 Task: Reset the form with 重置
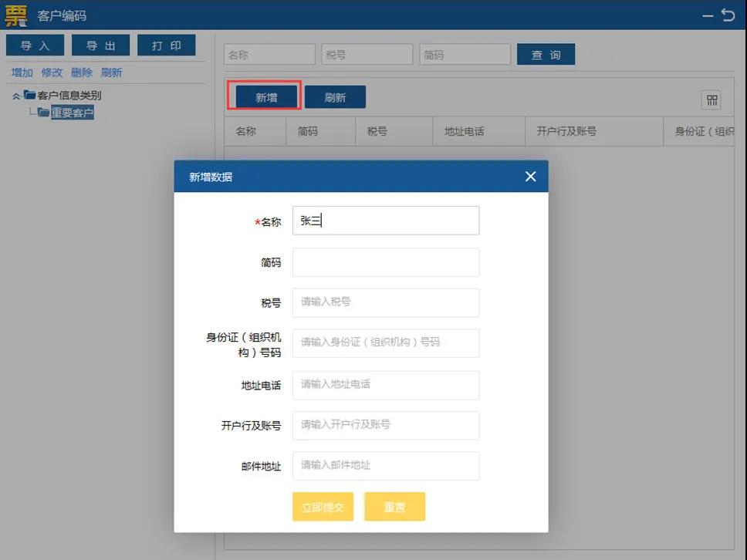(394, 507)
